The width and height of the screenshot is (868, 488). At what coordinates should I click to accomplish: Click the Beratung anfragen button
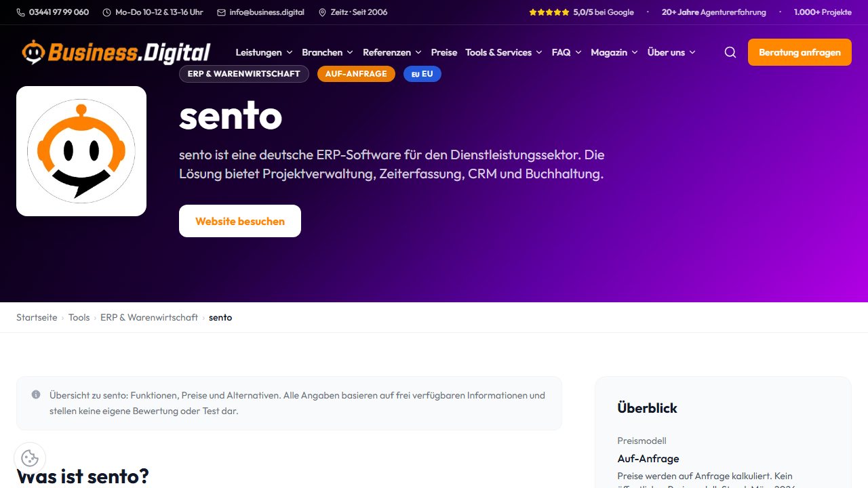pyautogui.click(x=800, y=52)
